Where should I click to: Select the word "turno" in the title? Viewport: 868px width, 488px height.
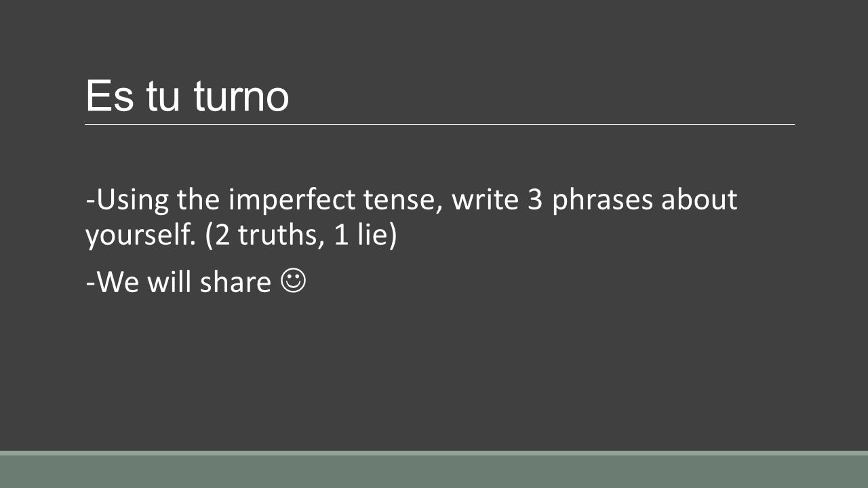tap(241, 97)
